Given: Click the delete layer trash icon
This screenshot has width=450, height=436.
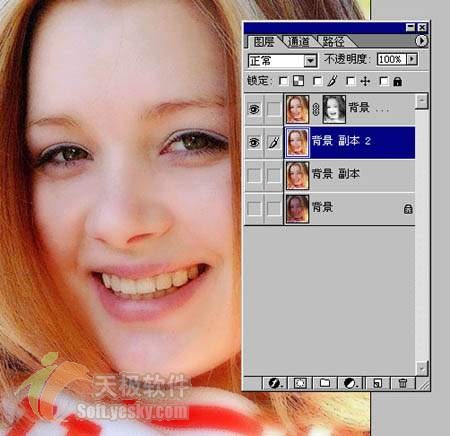Looking at the screenshot, I should (x=403, y=383).
